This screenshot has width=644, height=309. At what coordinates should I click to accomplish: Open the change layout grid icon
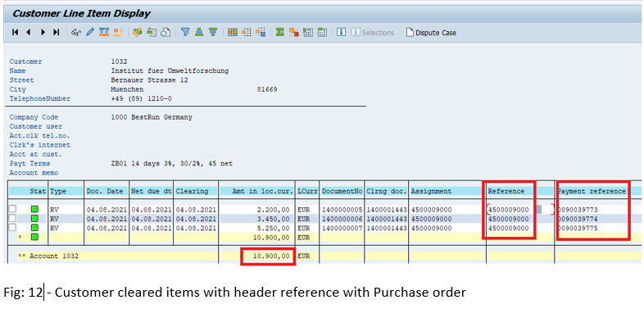(233, 33)
